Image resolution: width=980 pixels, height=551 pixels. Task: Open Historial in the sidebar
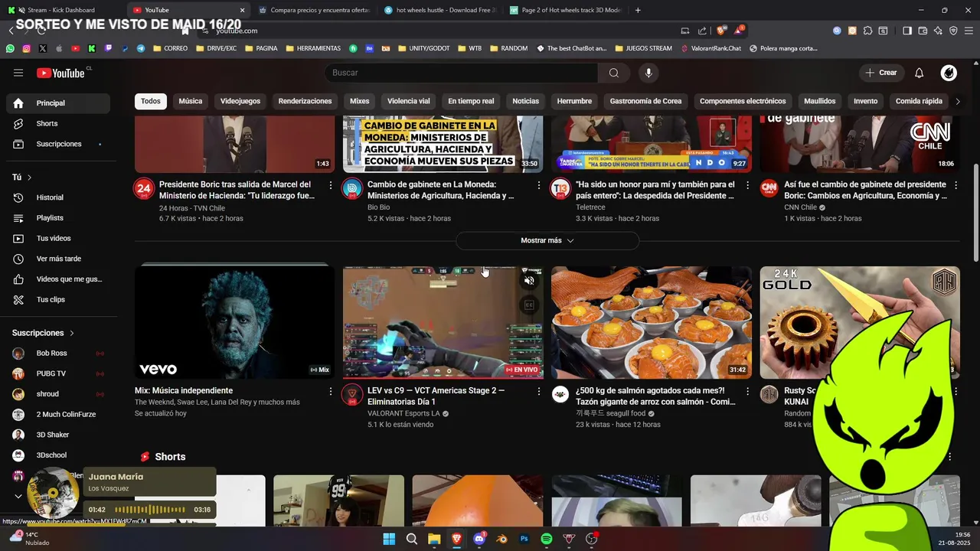tap(58, 197)
